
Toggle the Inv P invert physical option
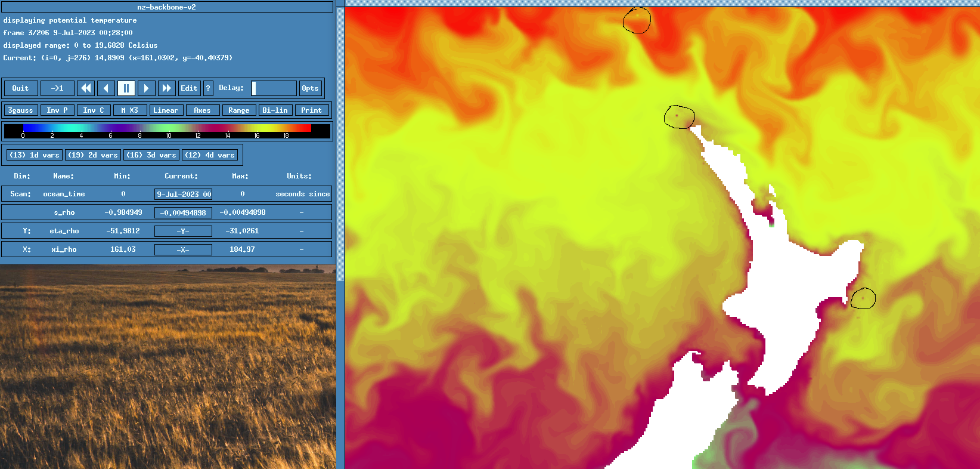pyautogui.click(x=57, y=110)
